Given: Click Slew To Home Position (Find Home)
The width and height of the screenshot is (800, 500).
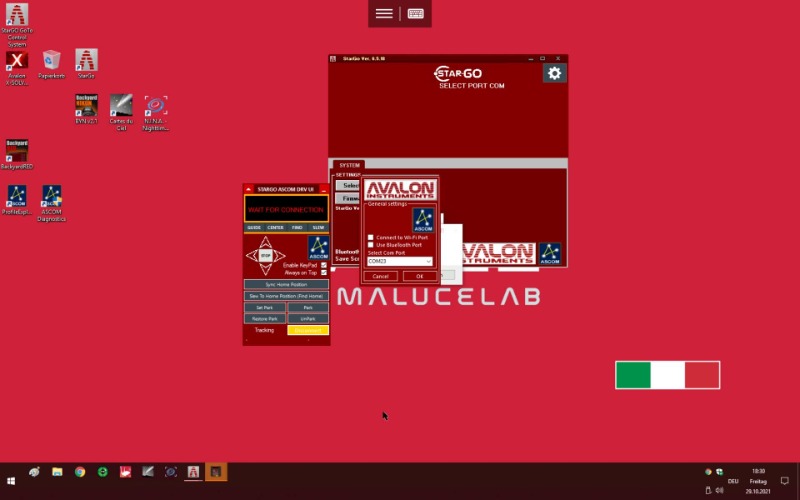Looking at the screenshot, I should (x=286, y=296).
